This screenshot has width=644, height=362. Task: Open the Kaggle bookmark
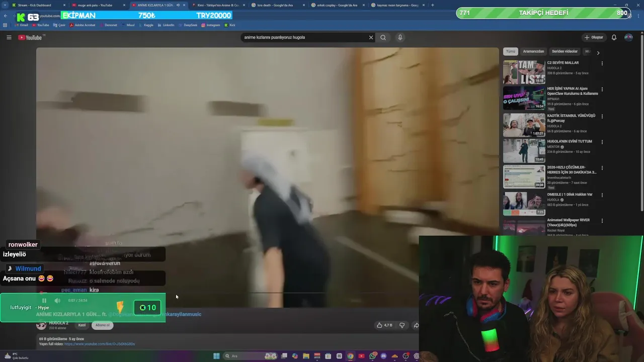(x=146, y=25)
